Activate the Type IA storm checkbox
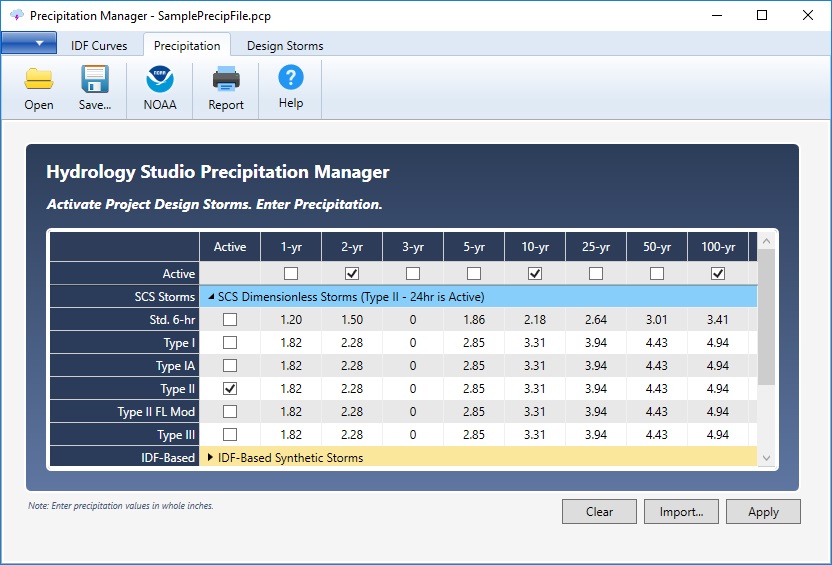Image resolution: width=832 pixels, height=565 pixels. [230, 366]
